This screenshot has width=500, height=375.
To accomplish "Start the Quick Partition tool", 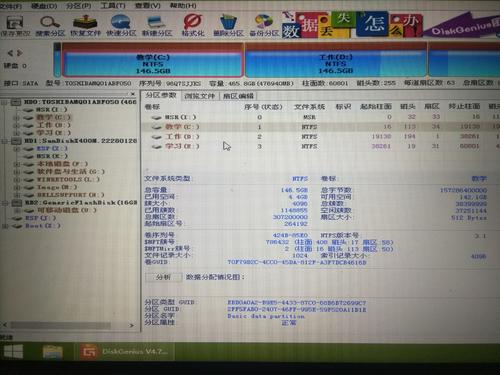I will click(x=121, y=26).
